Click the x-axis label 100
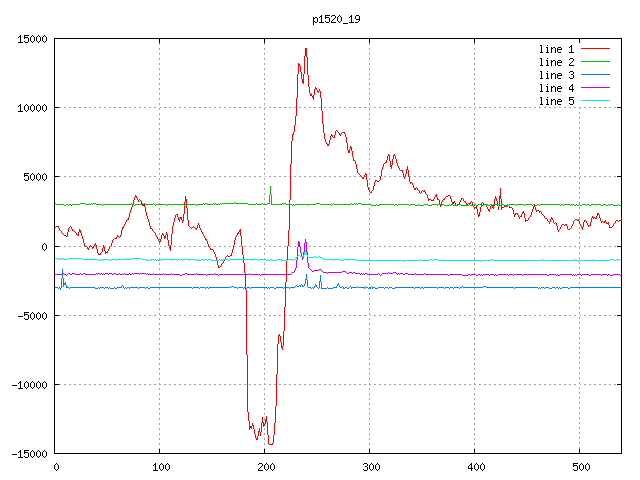Image resolution: width=640 pixels, height=480 pixels. pyautogui.click(x=161, y=467)
